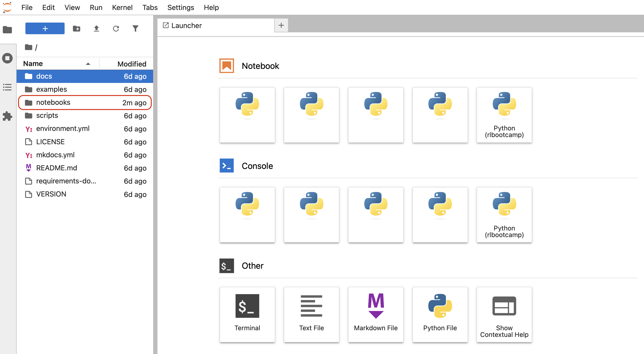Add a new launcher tab with plus
Screen dimensions: 644x354
coord(281,25)
